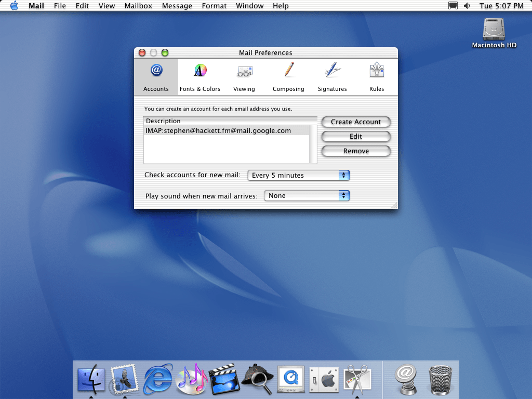Click the Create Account button
Image resolution: width=532 pixels, height=399 pixels.
pos(356,122)
